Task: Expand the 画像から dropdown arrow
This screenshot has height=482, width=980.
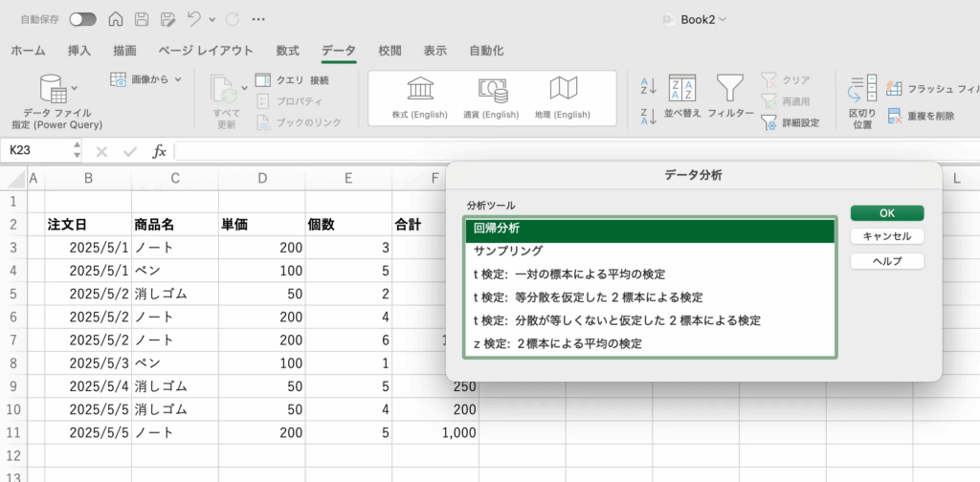Action: click(x=178, y=79)
